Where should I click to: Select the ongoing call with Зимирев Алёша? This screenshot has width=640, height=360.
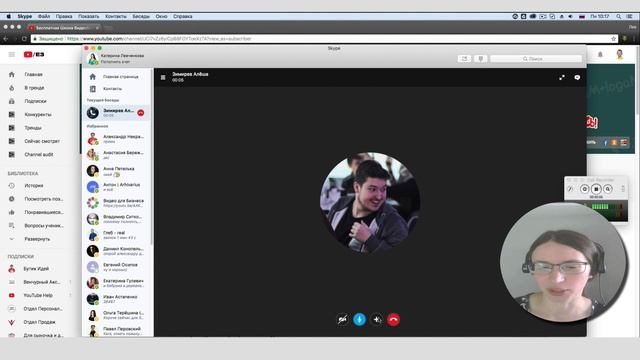pyautogui.click(x=116, y=113)
